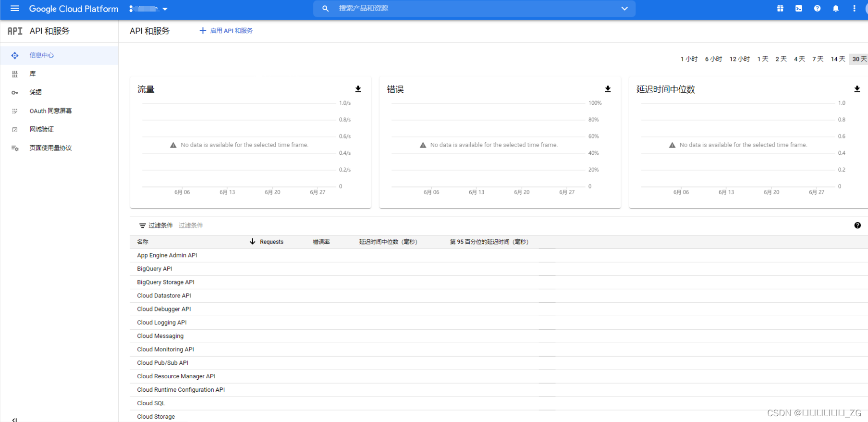
Task: Open the more options vertical dots menu
Action: [x=854, y=9]
